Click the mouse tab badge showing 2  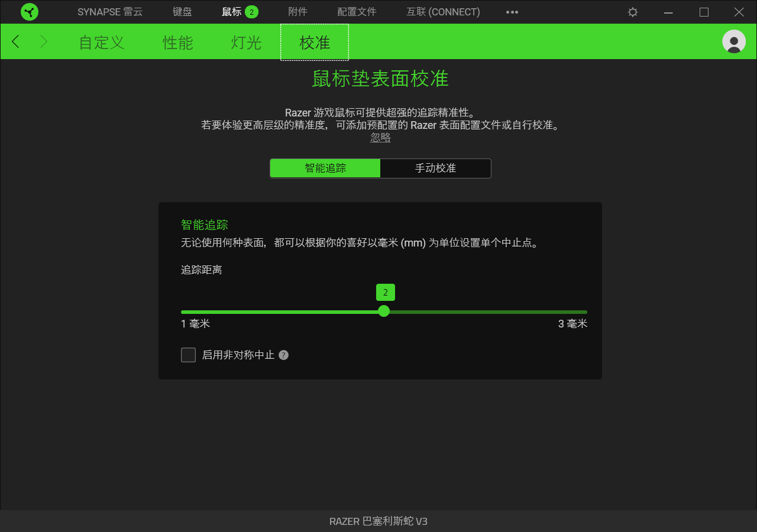pyautogui.click(x=251, y=12)
